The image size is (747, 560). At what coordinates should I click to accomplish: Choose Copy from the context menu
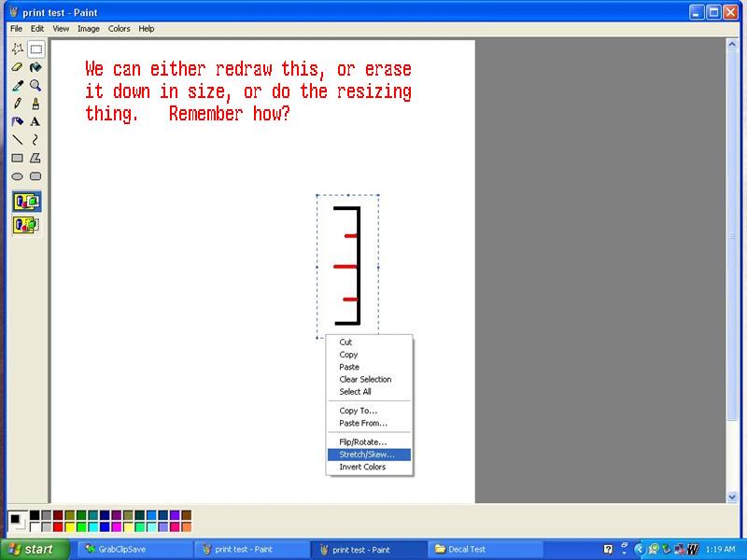tap(369, 355)
